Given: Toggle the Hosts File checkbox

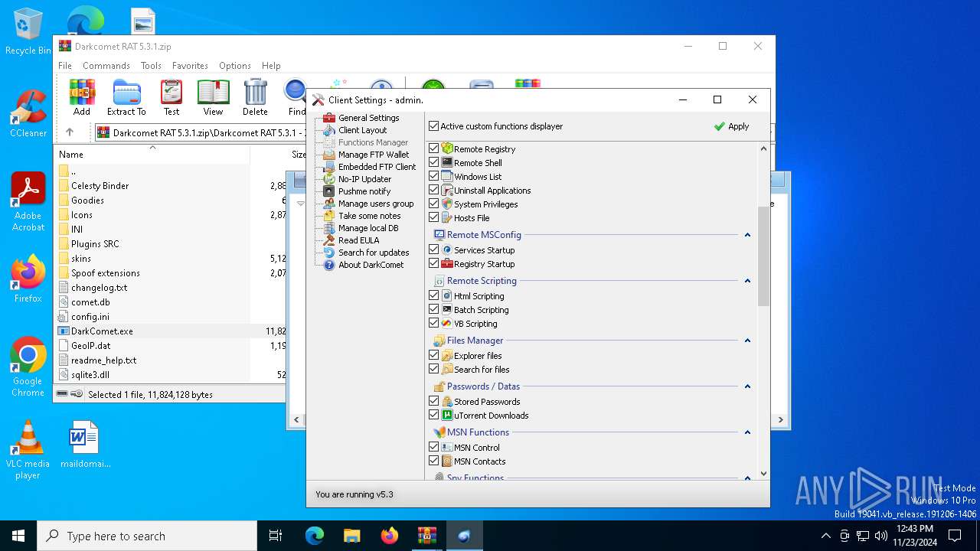Looking at the screenshot, I should click(x=434, y=217).
